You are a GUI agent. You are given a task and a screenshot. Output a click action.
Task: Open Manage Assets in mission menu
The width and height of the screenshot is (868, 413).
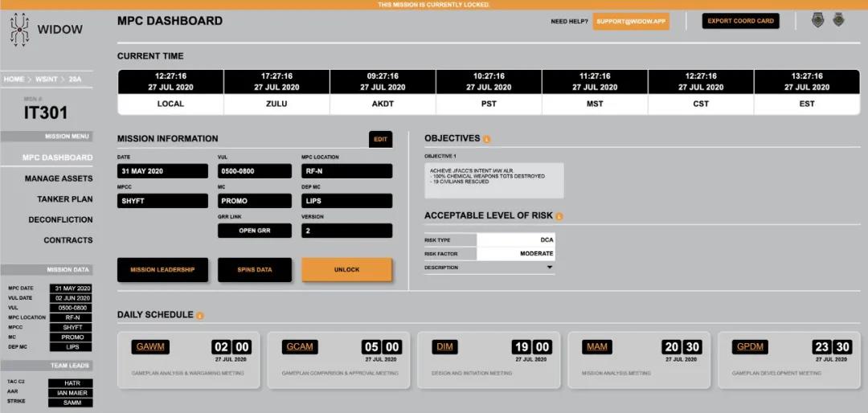[59, 178]
